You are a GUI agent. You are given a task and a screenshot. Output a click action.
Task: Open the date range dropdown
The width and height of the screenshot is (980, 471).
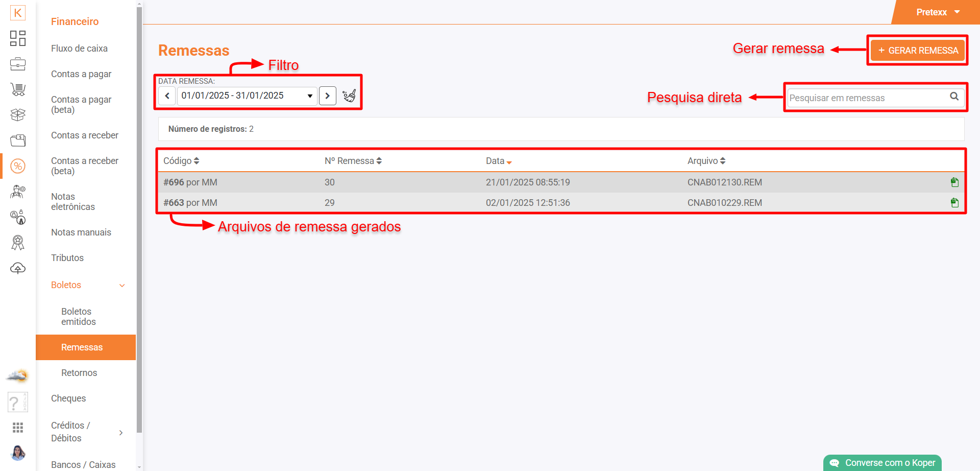(x=247, y=96)
